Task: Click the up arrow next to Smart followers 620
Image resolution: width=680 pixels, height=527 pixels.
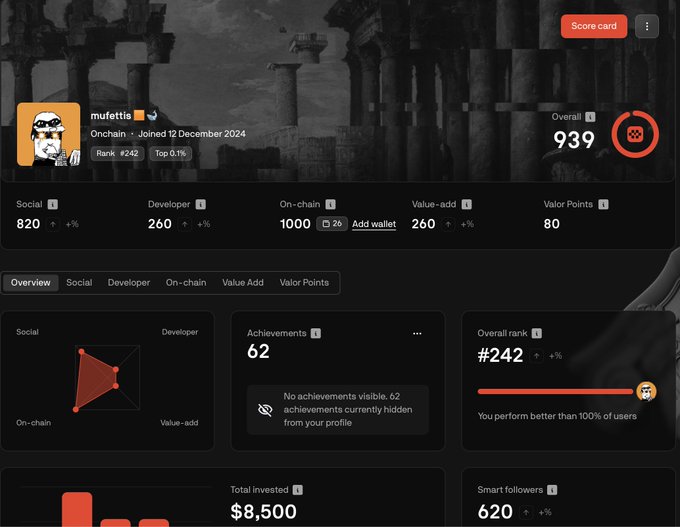Action: 526,512
